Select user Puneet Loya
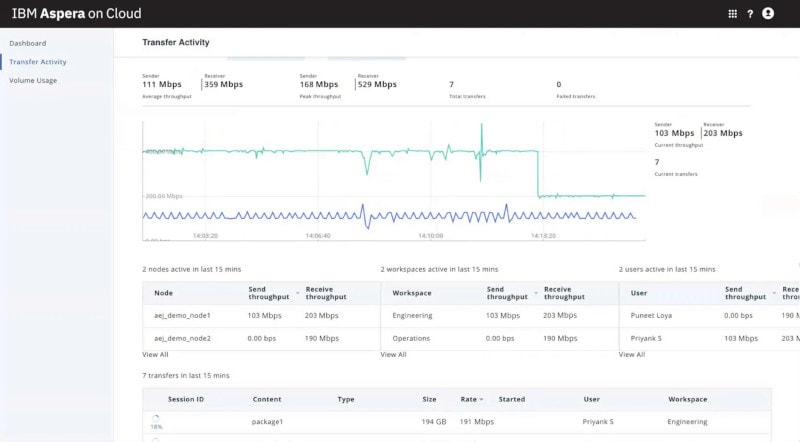Viewport: 800px width, 442px height. (651, 315)
